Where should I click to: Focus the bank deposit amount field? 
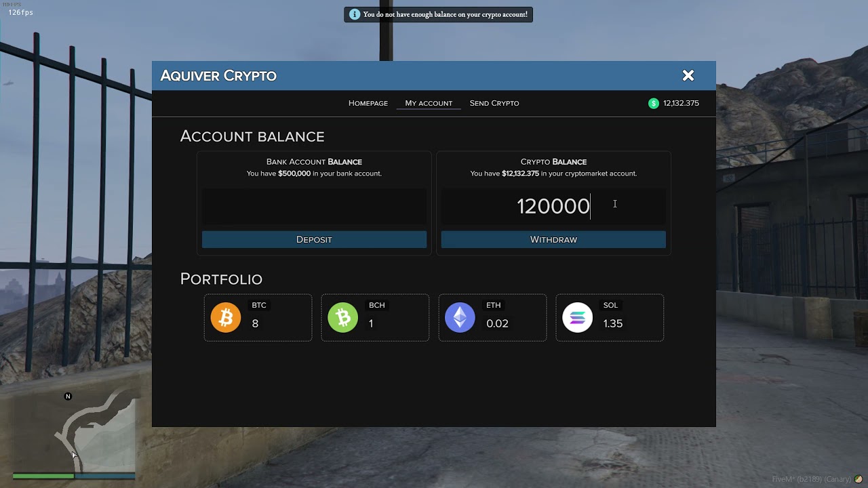click(x=314, y=206)
